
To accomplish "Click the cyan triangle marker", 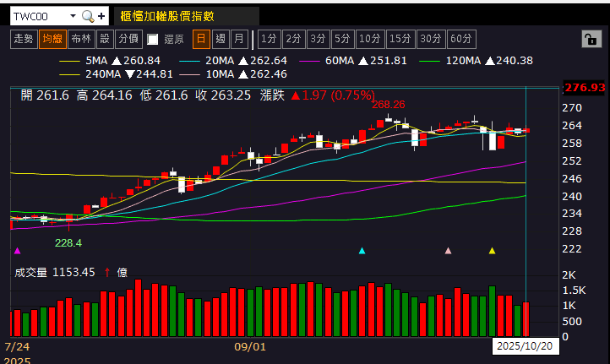I will click(x=362, y=251).
